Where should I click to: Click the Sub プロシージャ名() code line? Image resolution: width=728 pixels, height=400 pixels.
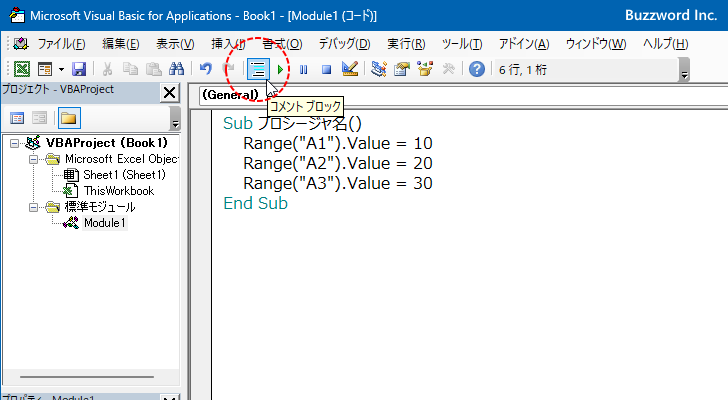(292, 123)
